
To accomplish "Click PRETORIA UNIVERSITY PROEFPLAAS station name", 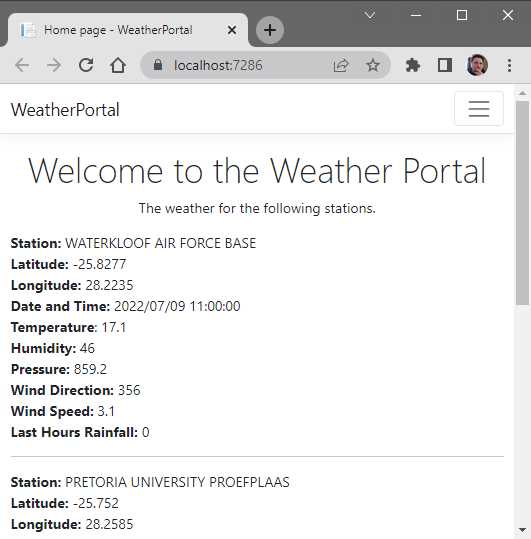I will [x=177, y=482].
